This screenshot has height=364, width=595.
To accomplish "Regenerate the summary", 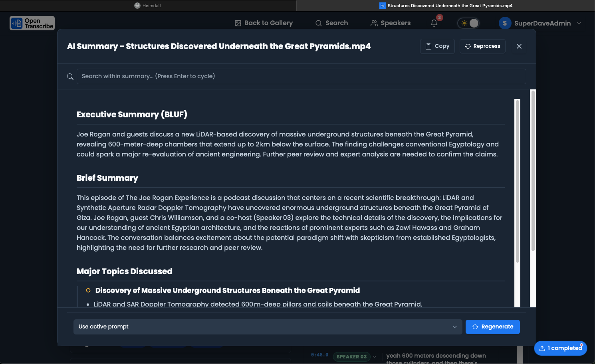I will coord(493,327).
